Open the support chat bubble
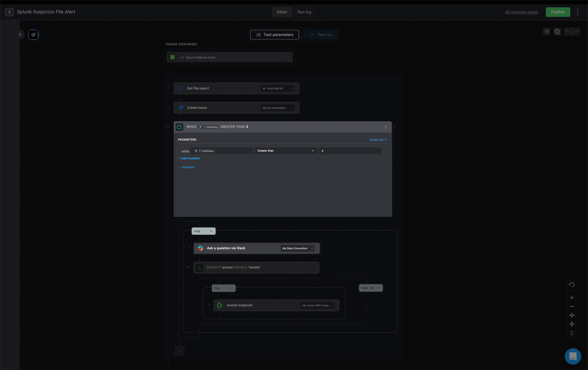This screenshot has width=588, height=370. click(573, 356)
